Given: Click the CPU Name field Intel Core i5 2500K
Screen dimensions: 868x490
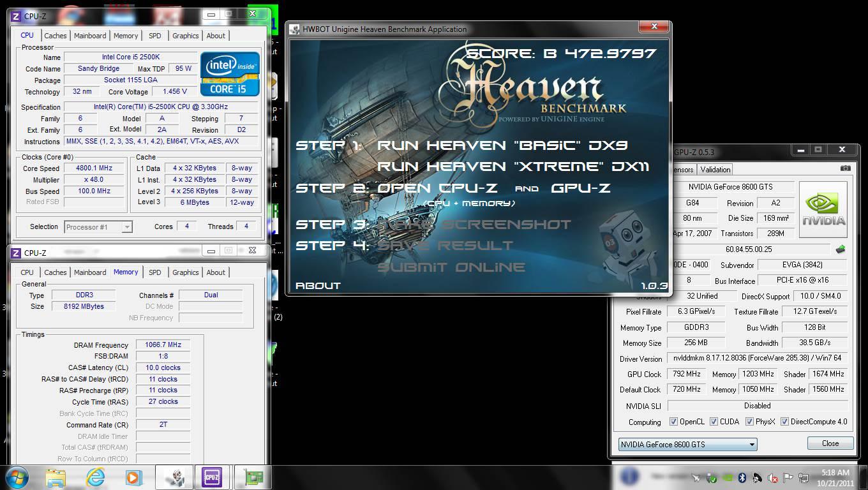Looking at the screenshot, I should pos(130,57).
